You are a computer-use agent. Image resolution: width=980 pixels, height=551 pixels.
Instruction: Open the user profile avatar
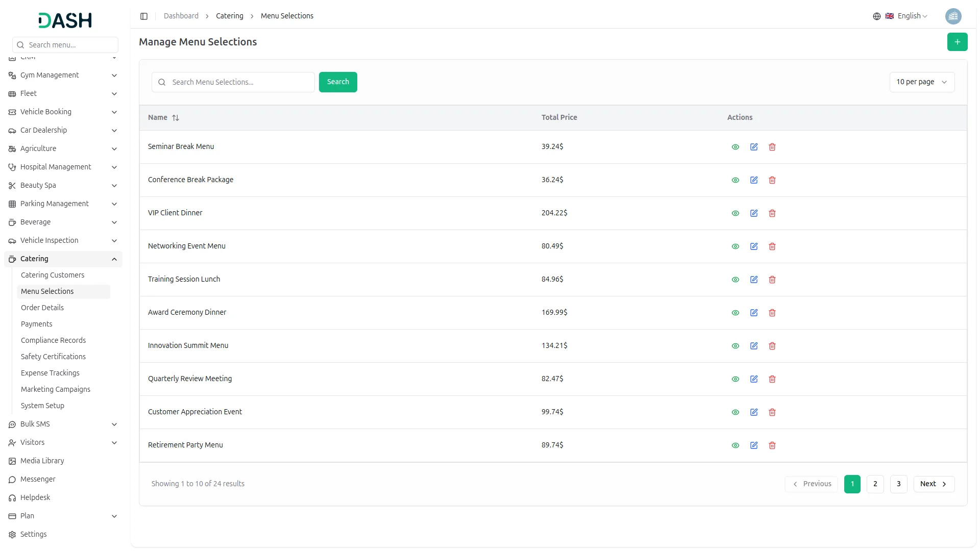click(952, 16)
